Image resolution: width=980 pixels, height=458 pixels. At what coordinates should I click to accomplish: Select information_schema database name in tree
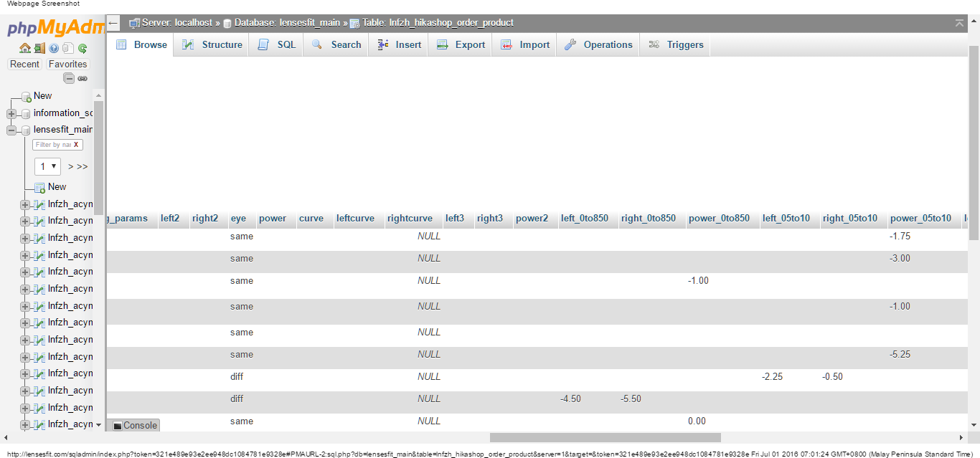[x=63, y=113]
